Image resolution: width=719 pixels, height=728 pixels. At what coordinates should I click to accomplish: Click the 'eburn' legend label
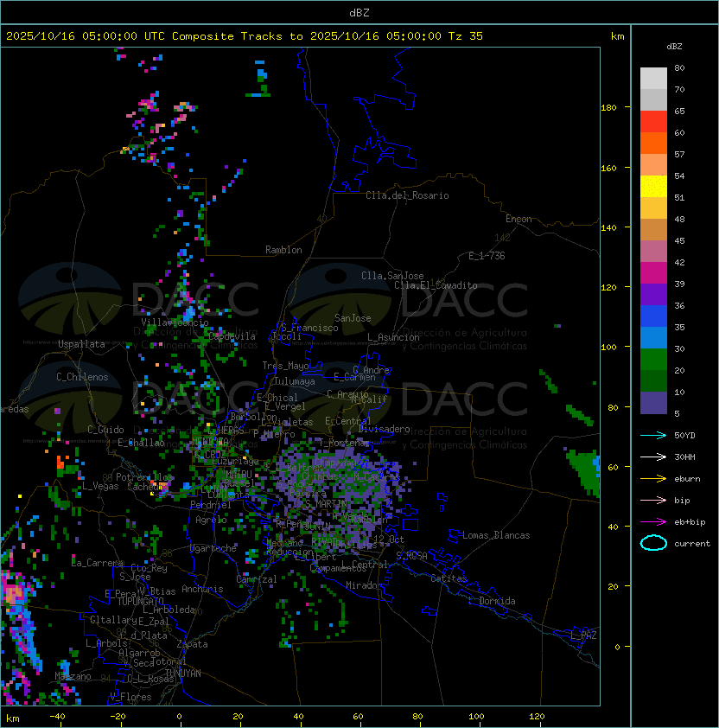687,479
